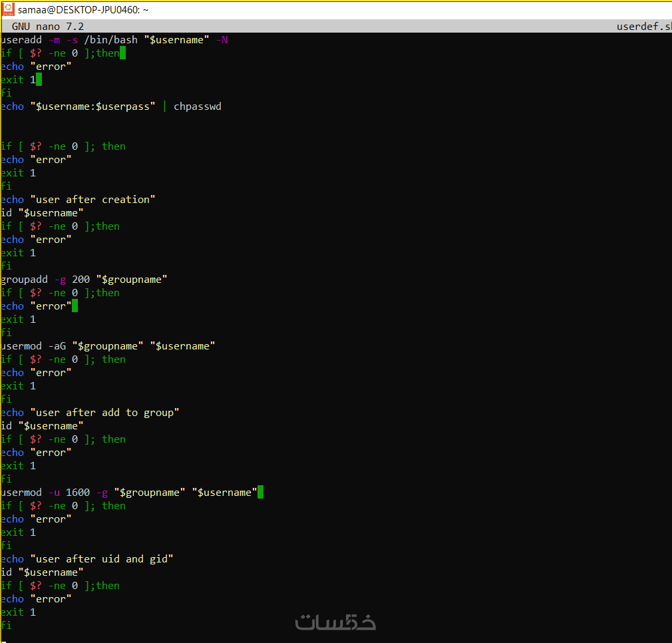Place cursor on the useradd command word

click(x=21, y=40)
